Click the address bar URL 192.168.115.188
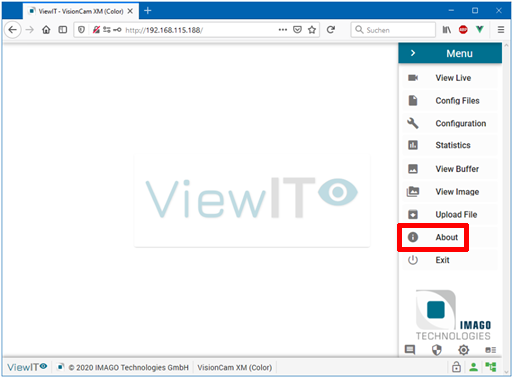513x378 pixels. point(164,30)
